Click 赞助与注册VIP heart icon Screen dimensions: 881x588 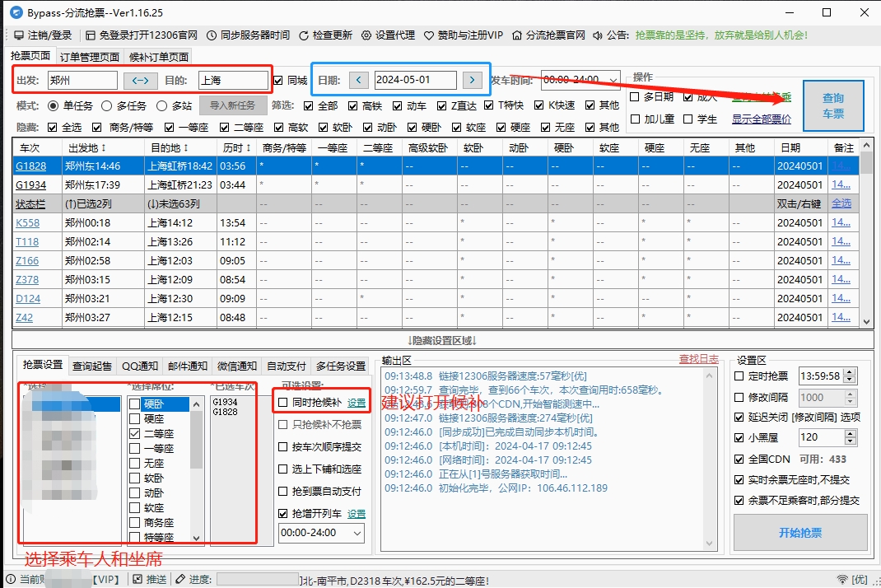click(429, 35)
